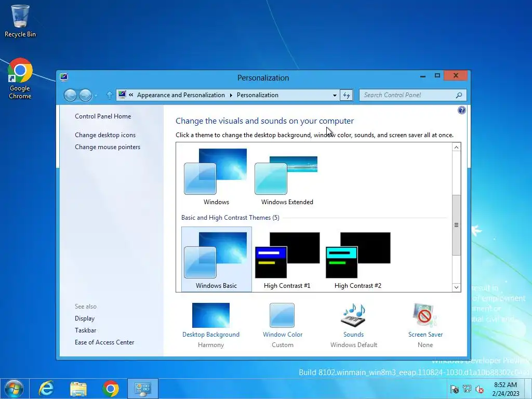This screenshot has height=399, width=532.
Task: Click the Personalization window title icon
Action: [x=64, y=77]
